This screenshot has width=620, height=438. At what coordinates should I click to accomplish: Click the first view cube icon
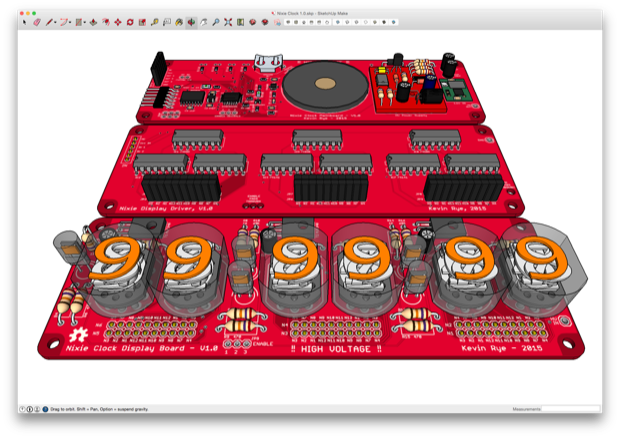pyautogui.click(x=288, y=23)
